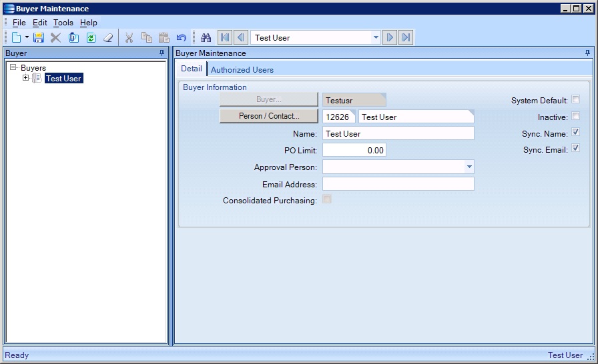This screenshot has height=364, width=598.
Task: Pin the Buyer tree panel
Action: coord(162,53)
